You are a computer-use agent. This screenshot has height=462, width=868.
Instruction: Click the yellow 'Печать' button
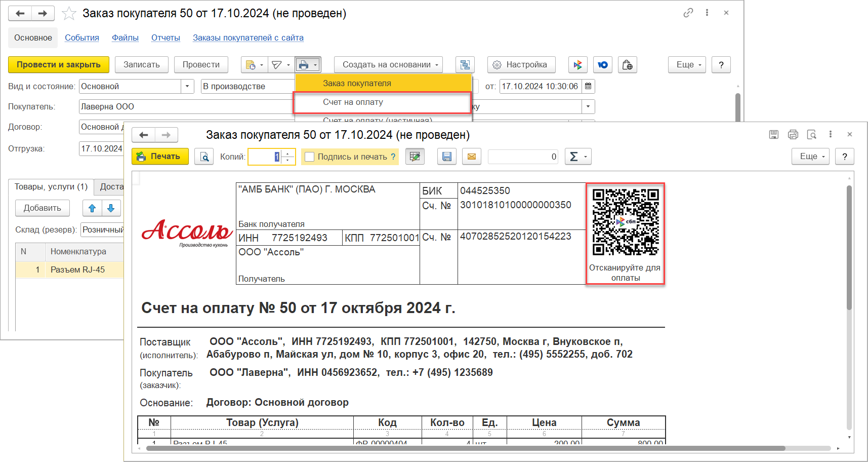(159, 157)
